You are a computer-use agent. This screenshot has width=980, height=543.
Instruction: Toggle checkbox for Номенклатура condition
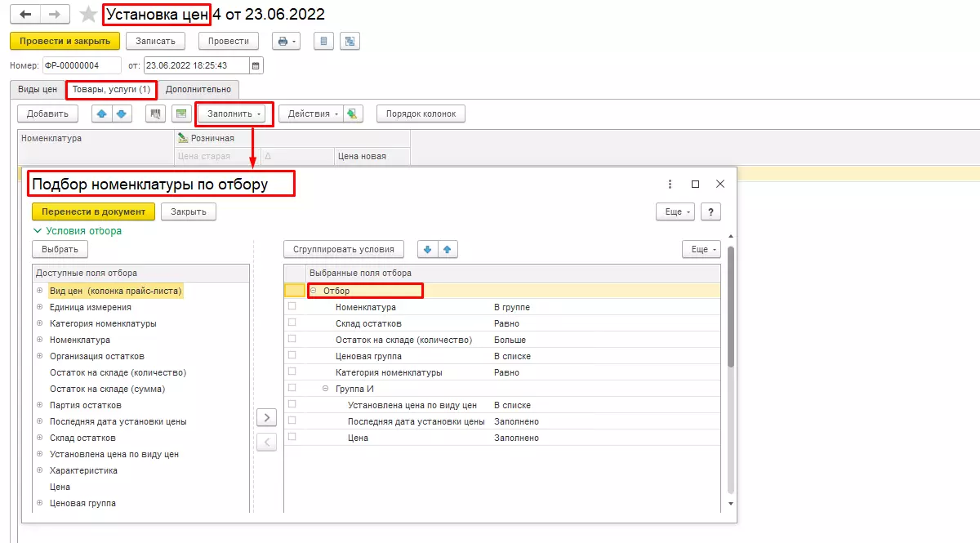coord(292,306)
